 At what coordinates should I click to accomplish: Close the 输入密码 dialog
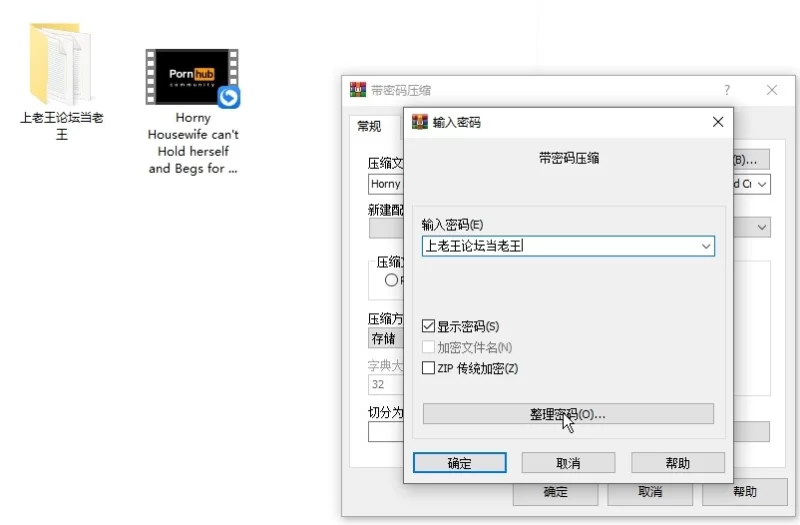pyautogui.click(x=718, y=122)
